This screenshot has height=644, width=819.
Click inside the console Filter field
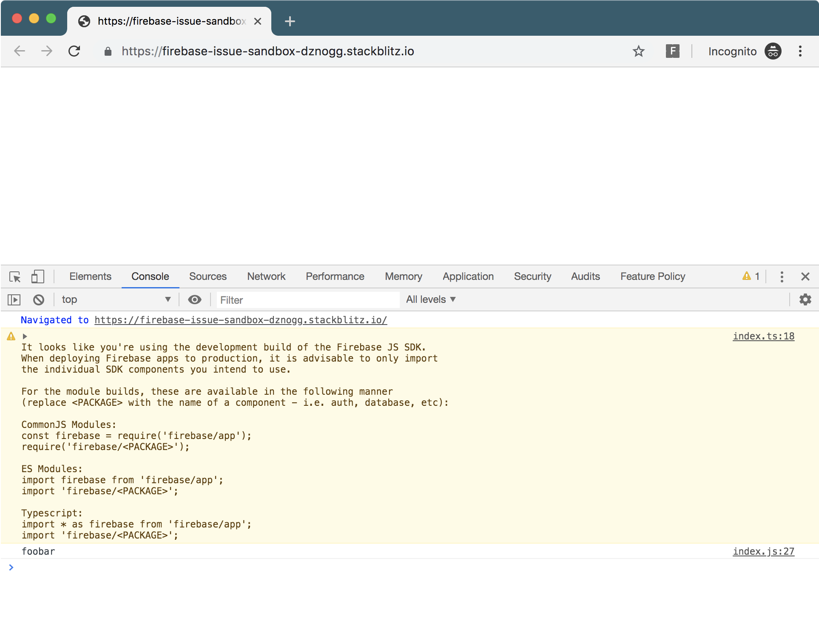tap(308, 299)
